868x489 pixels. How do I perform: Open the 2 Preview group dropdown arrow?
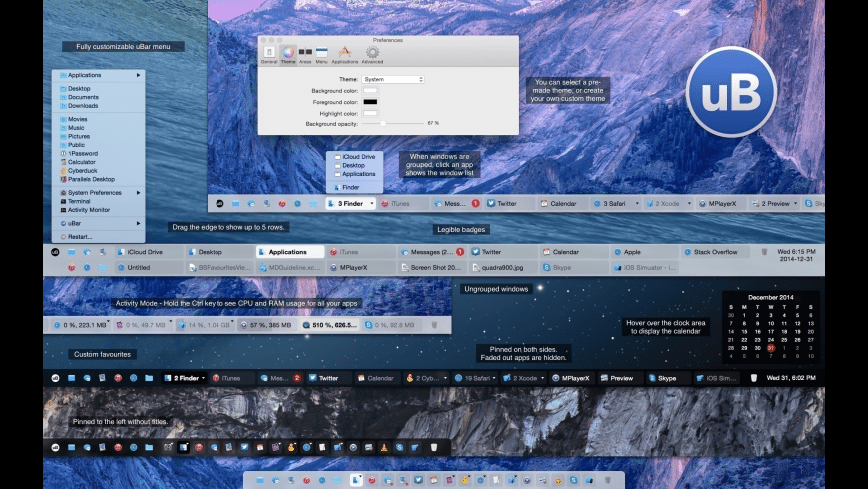(x=795, y=204)
